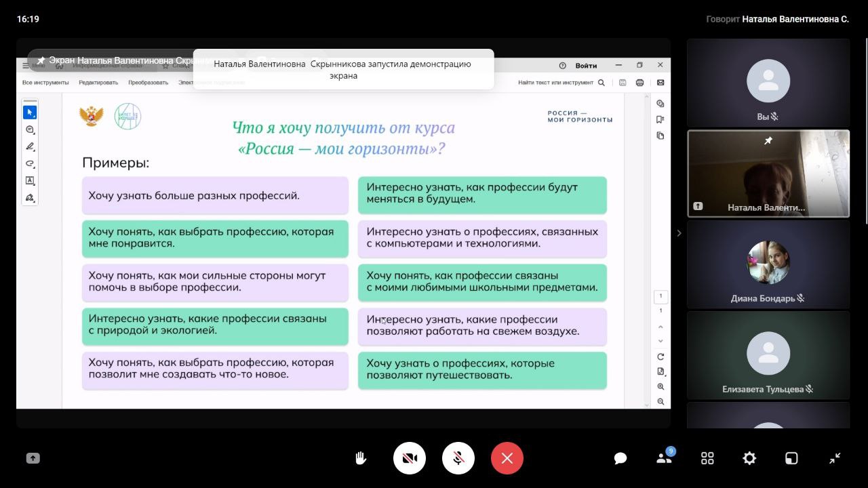The width and height of the screenshot is (868, 488).
Task: Choose the Acrobat add-text tool
Action: pos(30,181)
